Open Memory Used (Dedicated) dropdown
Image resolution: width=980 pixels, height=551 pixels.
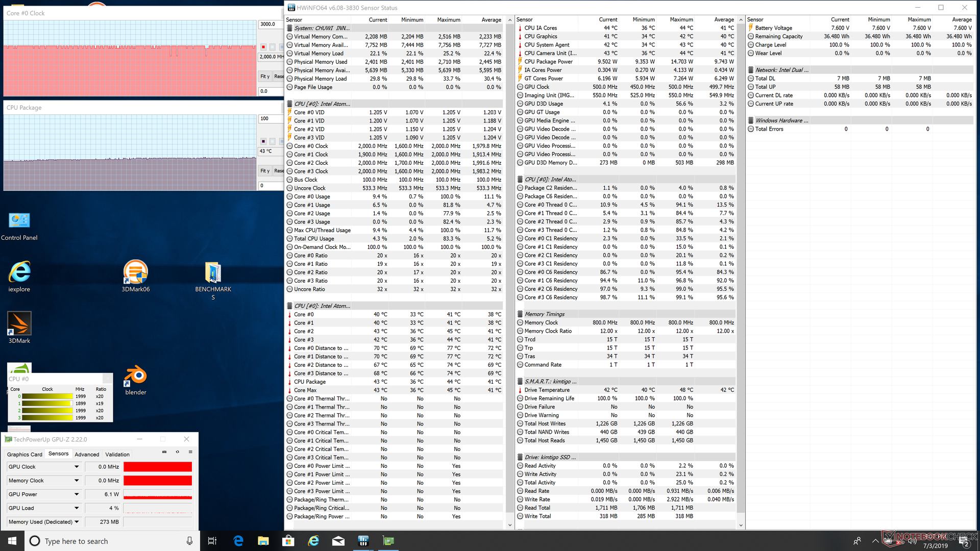point(77,522)
